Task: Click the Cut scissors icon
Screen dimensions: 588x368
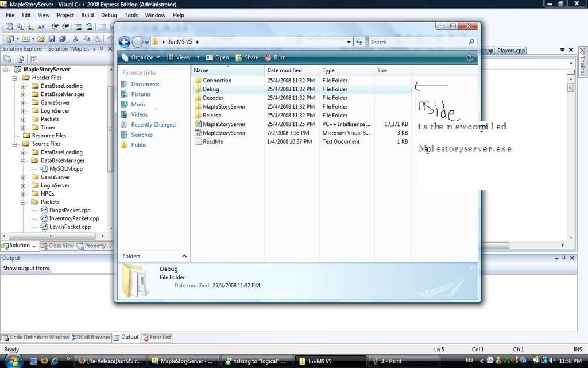Action: (x=76, y=39)
